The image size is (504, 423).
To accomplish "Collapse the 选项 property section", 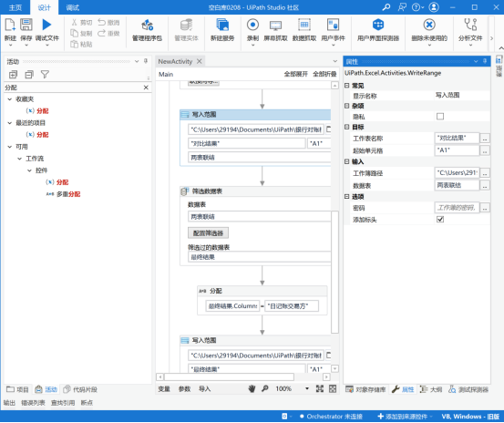I will pos(347,196).
